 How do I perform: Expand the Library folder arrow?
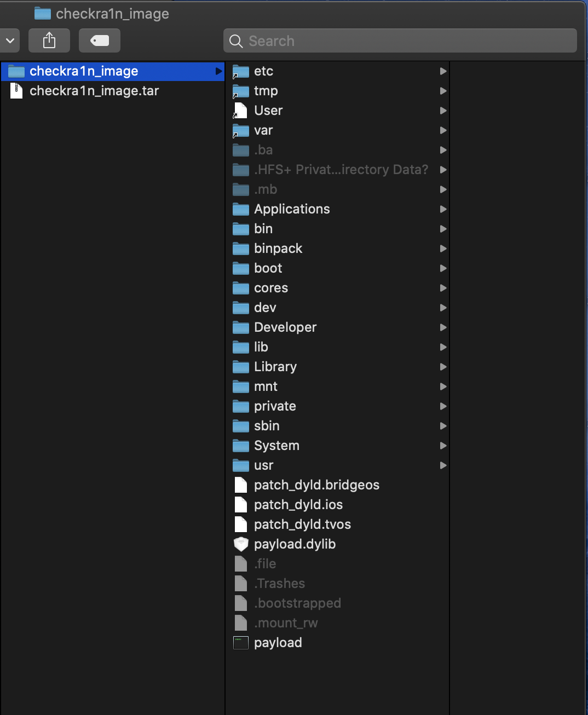pos(443,367)
